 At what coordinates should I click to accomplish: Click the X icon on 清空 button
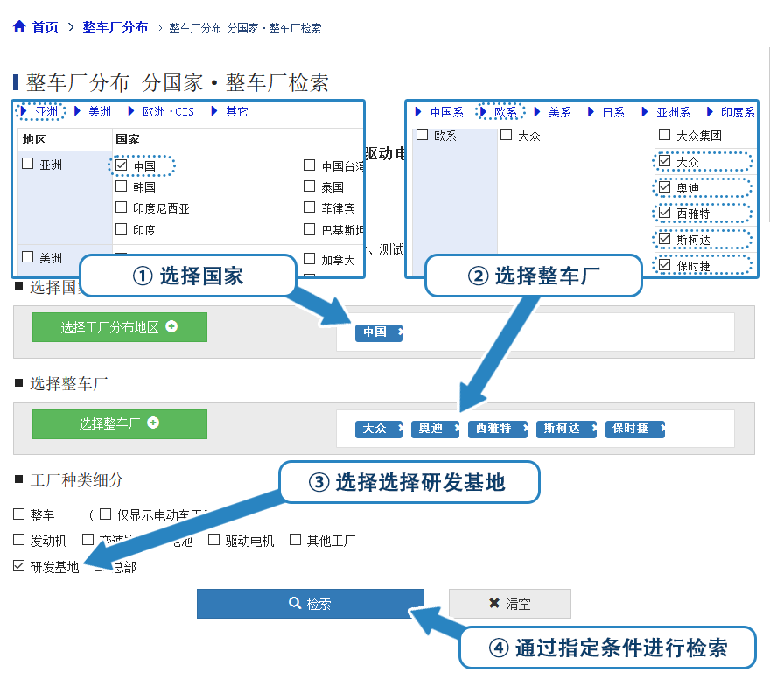pyautogui.click(x=494, y=603)
